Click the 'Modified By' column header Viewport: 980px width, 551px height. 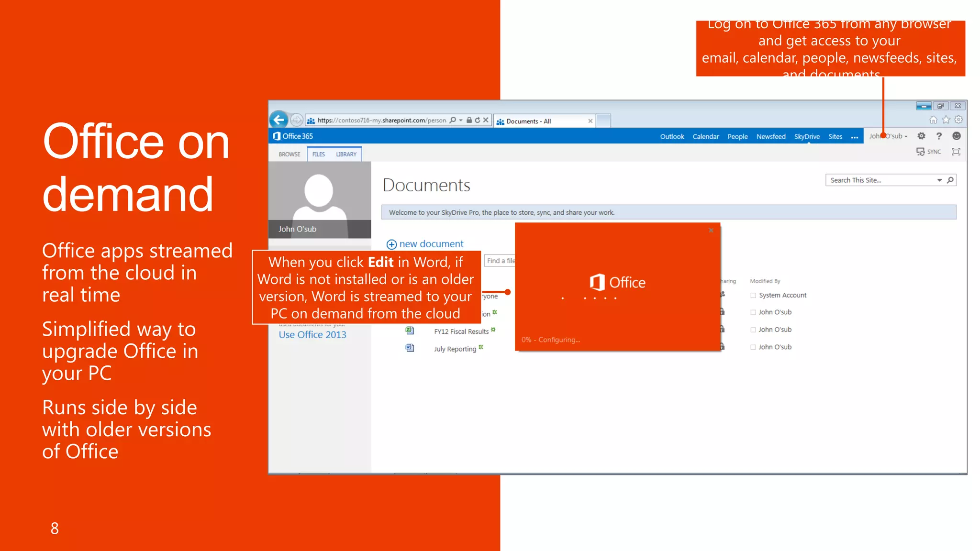765,281
